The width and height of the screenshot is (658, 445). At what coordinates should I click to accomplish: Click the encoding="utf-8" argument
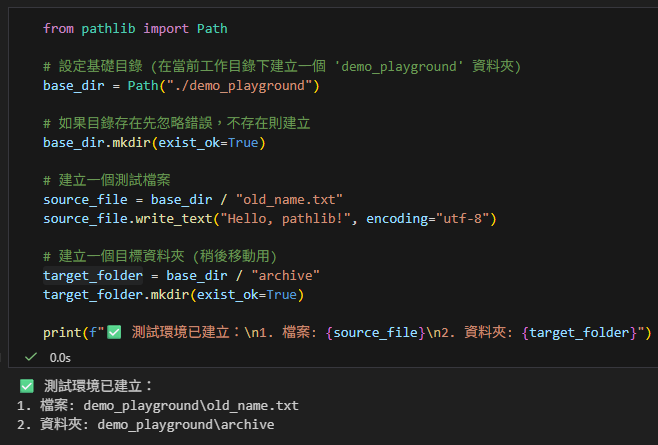(x=427, y=219)
